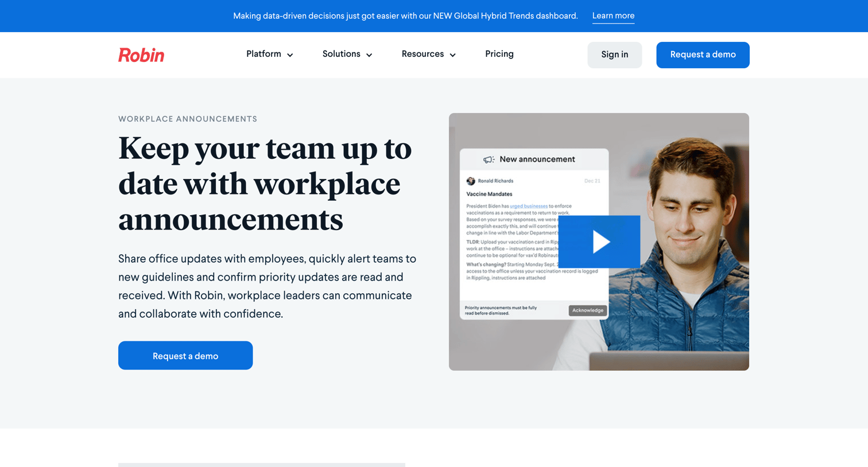
Task: Click Request a demo in the header
Action: pos(703,55)
